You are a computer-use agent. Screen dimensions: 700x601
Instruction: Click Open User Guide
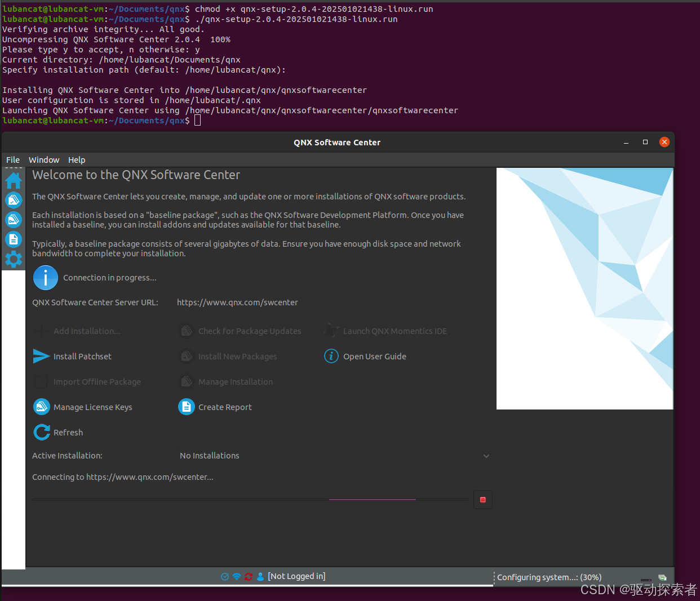[x=365, y=357]
